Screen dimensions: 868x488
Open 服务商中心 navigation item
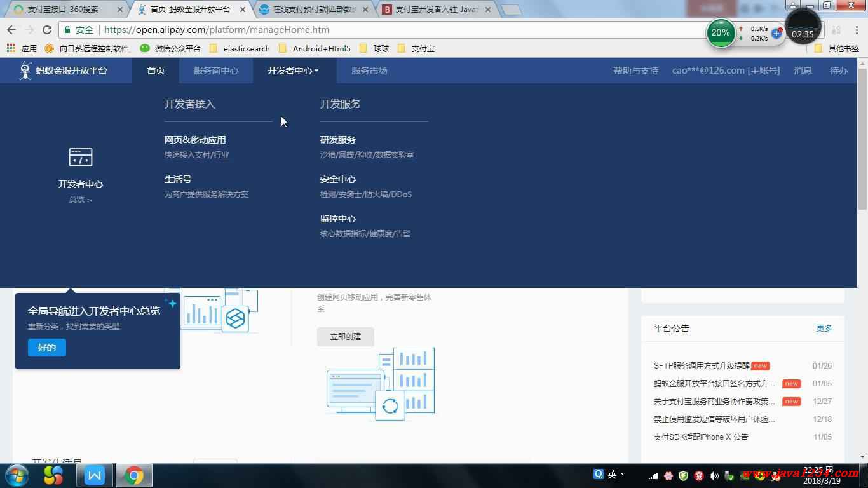(216, 71)
